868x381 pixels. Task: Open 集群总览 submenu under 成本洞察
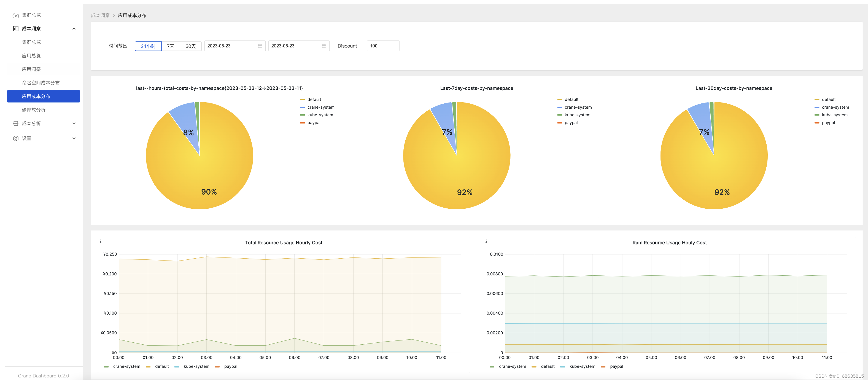44,42
